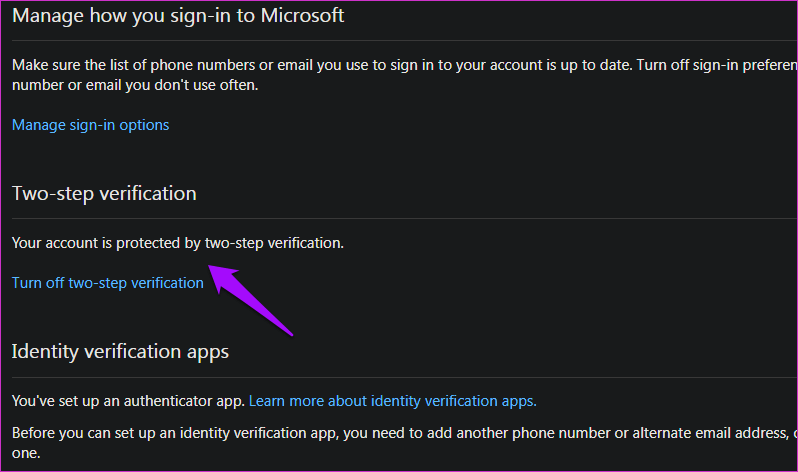Open Learn more about identity verification apps
Screen dimensions: 798x472
[x=392, y=401]
